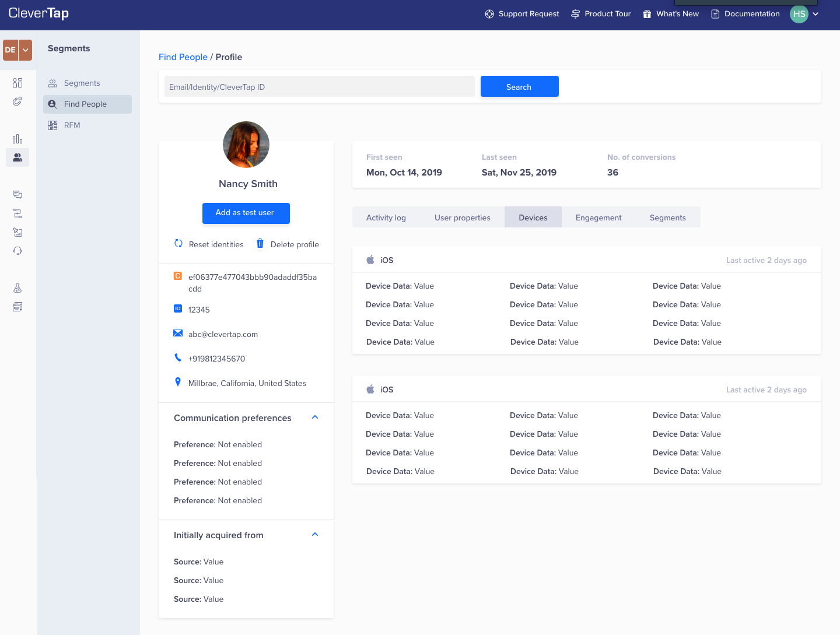Viewport: 840px width, 635px height.
Task: Select RFM in the Segments menu
Action: point(72,125)
